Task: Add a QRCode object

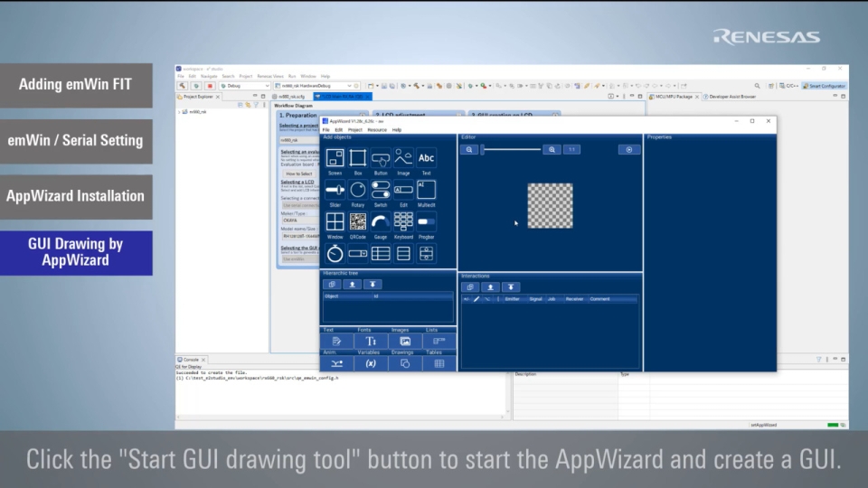Action: (x=358, y=222)
